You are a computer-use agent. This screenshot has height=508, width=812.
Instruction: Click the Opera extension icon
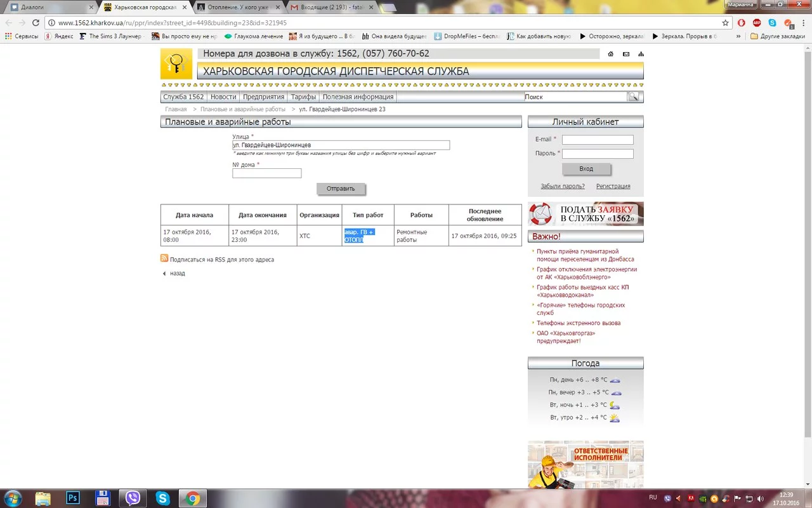coord(741,22)
